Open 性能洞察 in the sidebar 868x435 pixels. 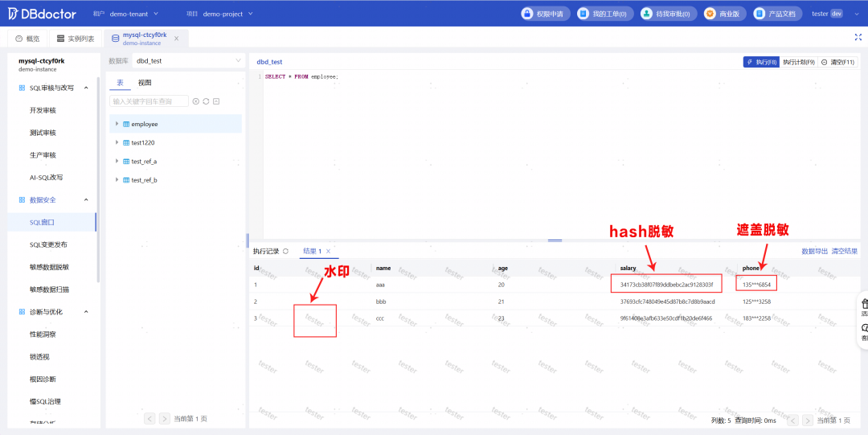click(x=43, y=334)
